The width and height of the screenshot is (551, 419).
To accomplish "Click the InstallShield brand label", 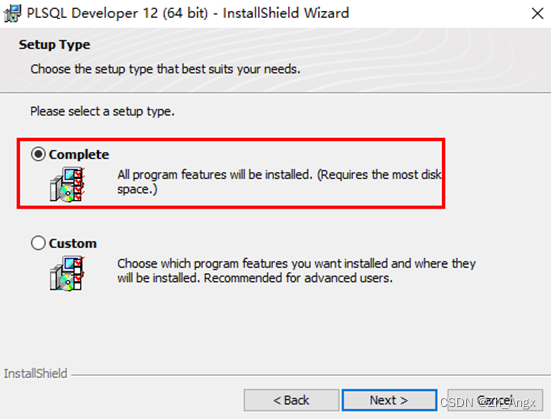I will tap(35, 373).
